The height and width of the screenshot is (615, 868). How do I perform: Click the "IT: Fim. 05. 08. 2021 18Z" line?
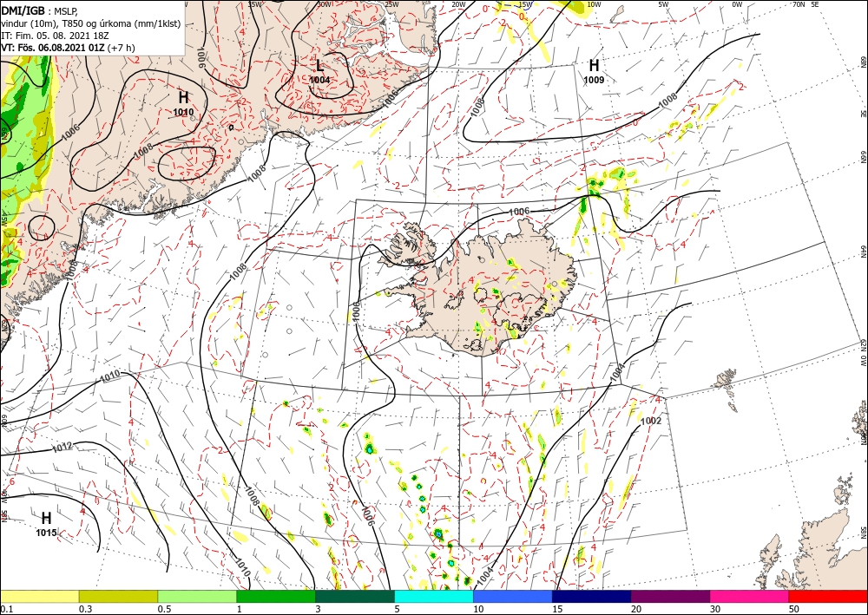(55, 36)
